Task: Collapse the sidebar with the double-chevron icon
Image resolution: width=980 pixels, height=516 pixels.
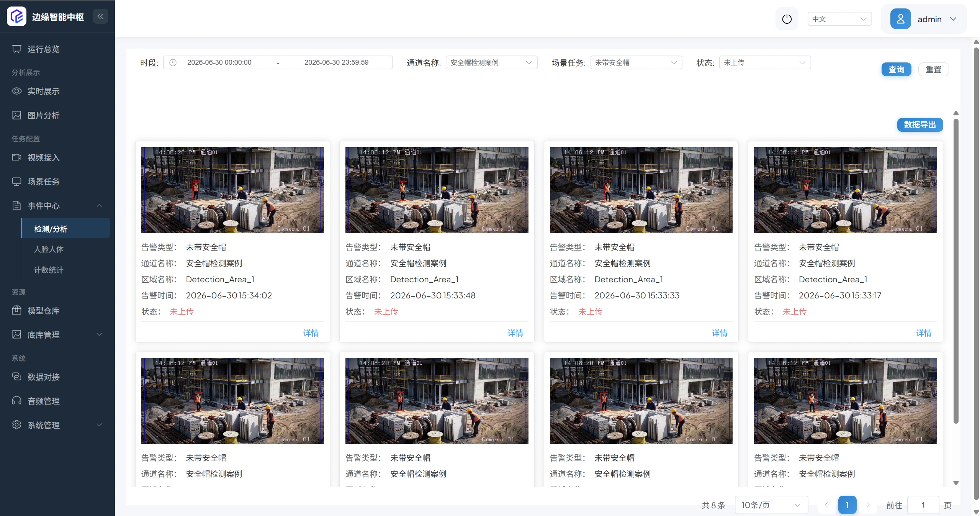Action: tap(100, 16)
